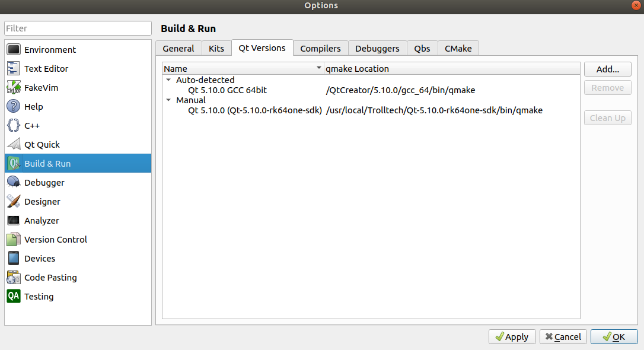Select the Analyzer icon
Viewport: 644px width, 350px height.
(x=14, y=220)
